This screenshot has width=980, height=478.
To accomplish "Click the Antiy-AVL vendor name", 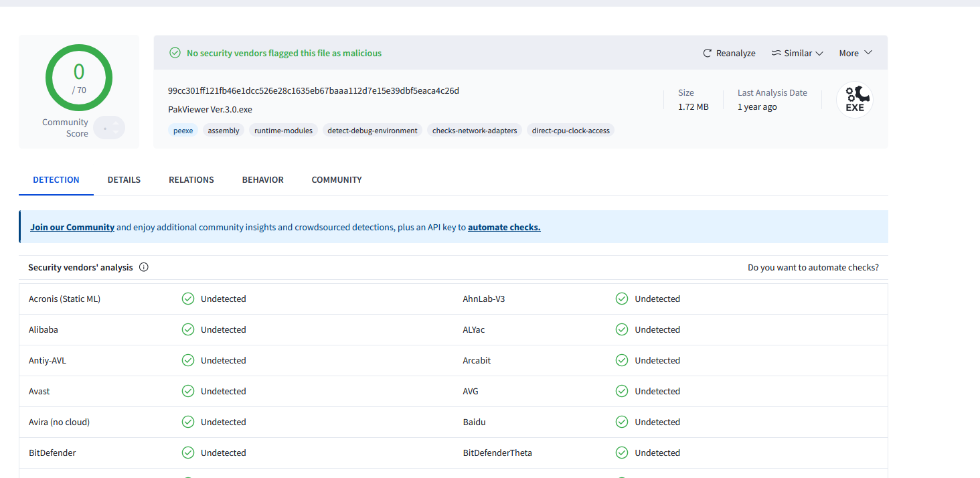I will tap(48, 360).
